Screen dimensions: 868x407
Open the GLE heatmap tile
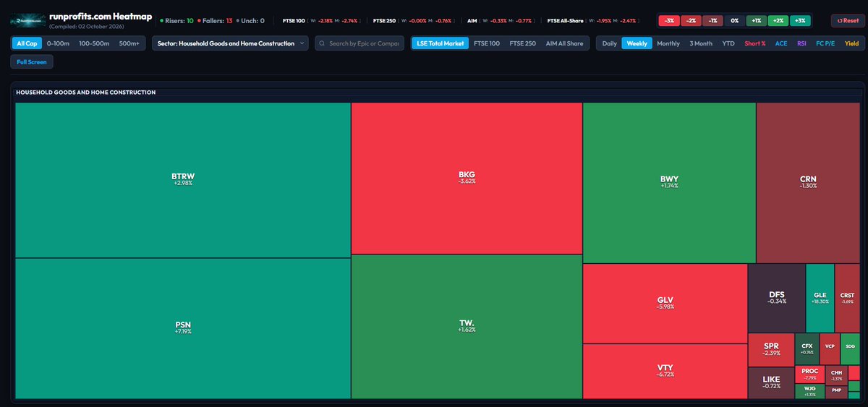(x=820, y=298)
